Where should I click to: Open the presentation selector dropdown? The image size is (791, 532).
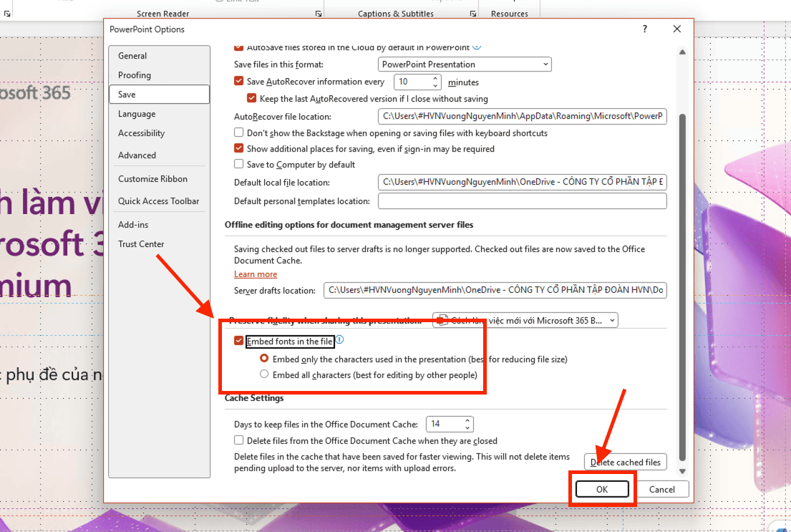(525, 321)
